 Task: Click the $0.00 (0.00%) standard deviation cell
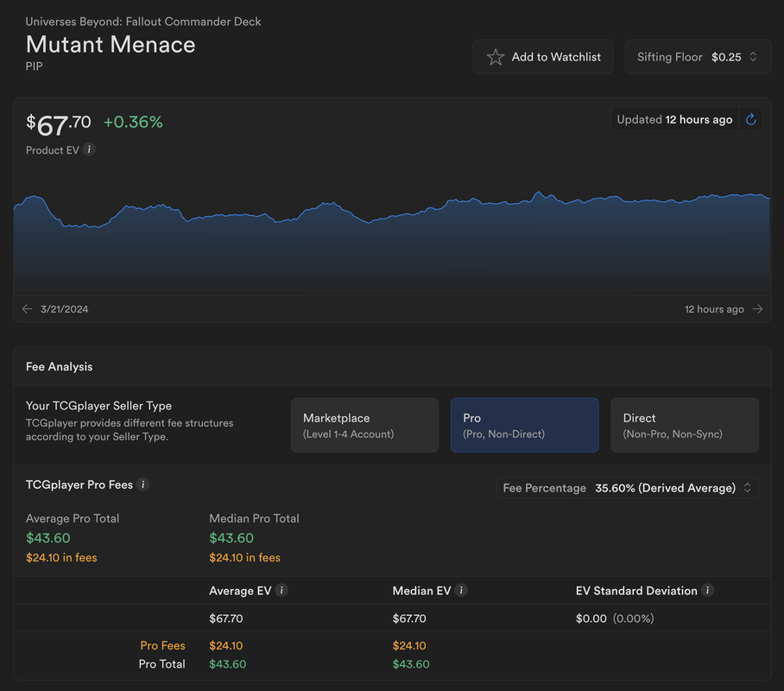[615, 618]
